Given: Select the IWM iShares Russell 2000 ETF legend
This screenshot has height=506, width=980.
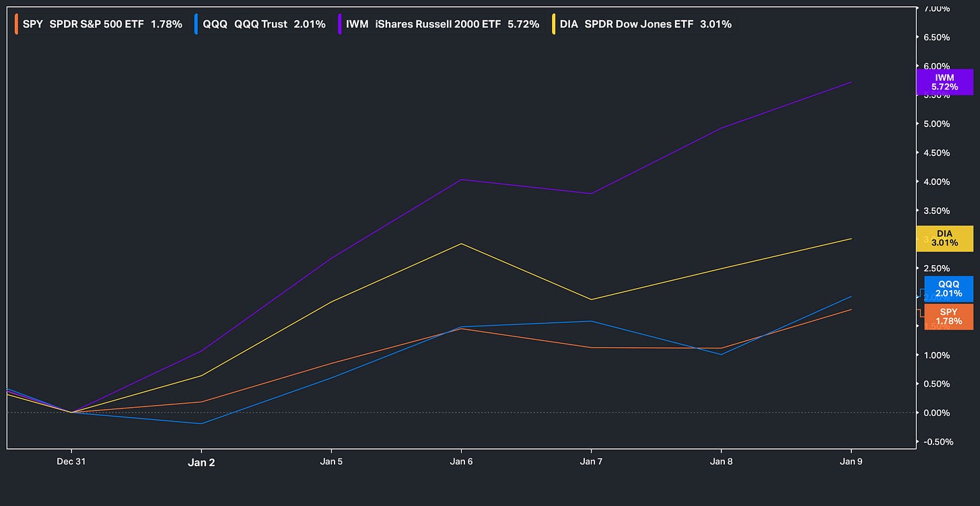Looking at the screenshot, I should pyautogui.click(x=440, y=24).
